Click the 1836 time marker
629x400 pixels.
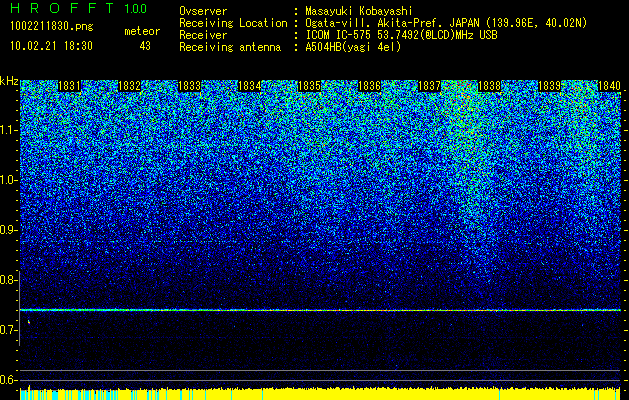coord(369,86)
